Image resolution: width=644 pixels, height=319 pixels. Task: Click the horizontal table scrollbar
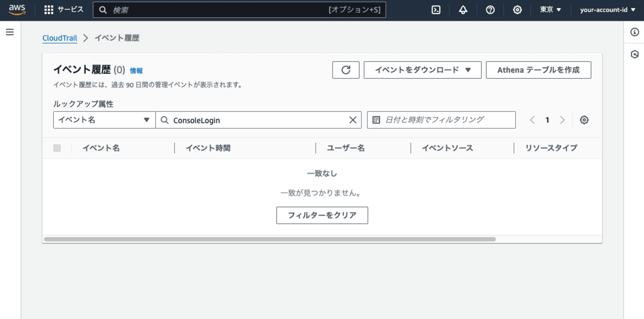point(270,239)
